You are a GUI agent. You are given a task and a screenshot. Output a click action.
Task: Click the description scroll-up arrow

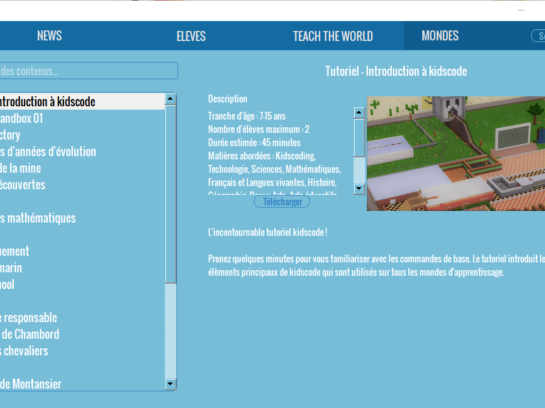pos(359,112)
